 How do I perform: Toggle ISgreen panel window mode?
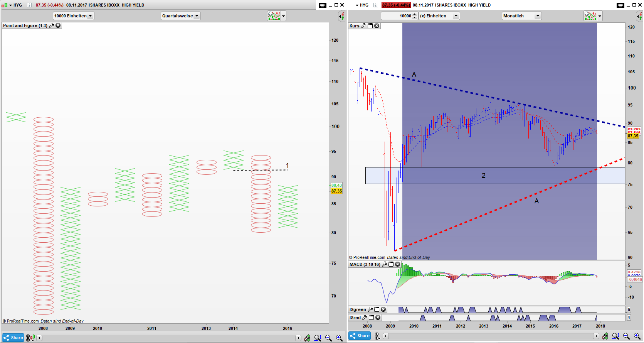pyautogui.click(x=377, y=309)
